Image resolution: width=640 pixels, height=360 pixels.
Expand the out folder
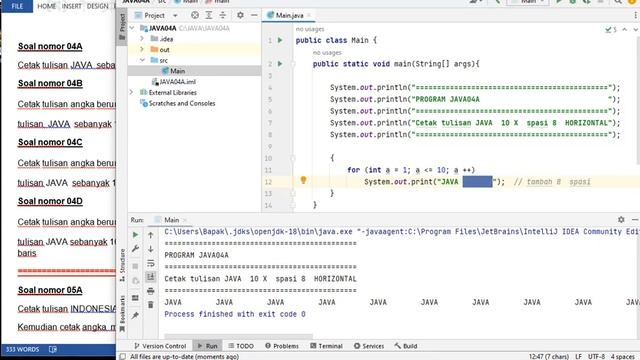(142, 49)
